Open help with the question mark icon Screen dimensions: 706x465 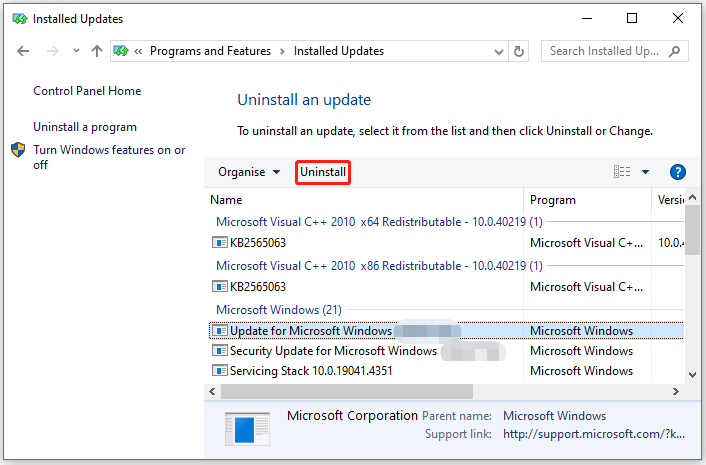(678, 172)
